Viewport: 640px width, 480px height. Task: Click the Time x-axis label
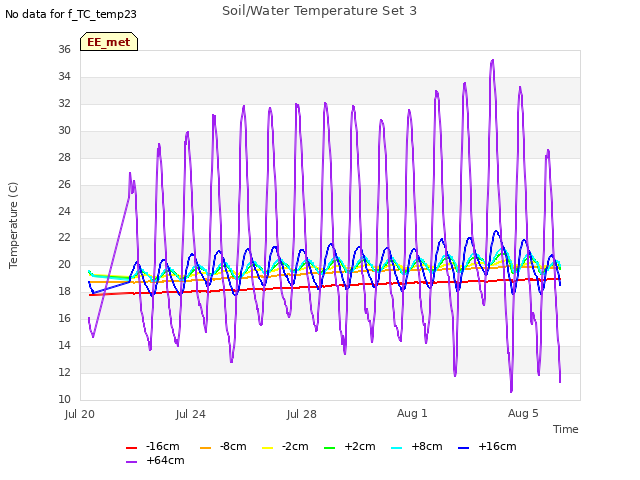tap(565, 429)
